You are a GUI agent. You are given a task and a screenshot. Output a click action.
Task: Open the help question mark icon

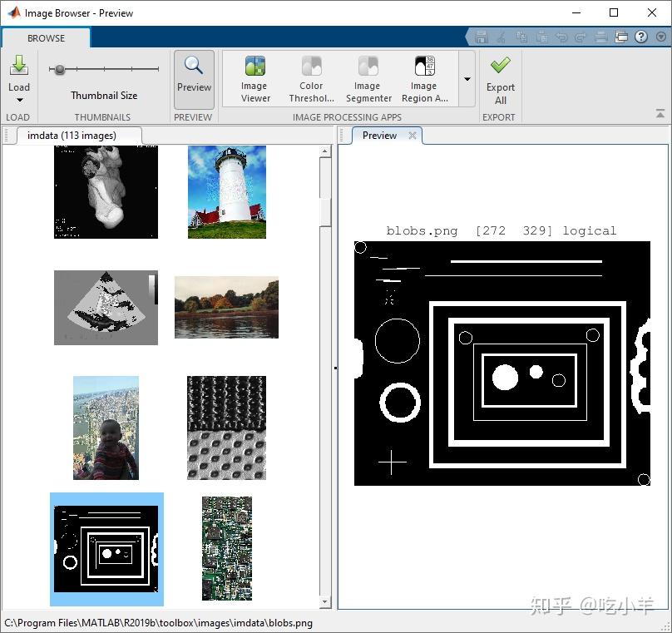pos(641,37)
